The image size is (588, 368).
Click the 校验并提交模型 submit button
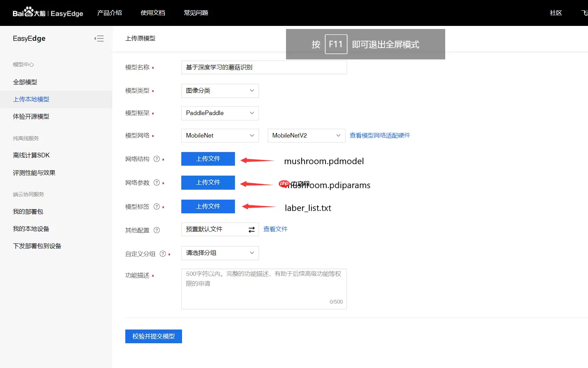(153, 336)
